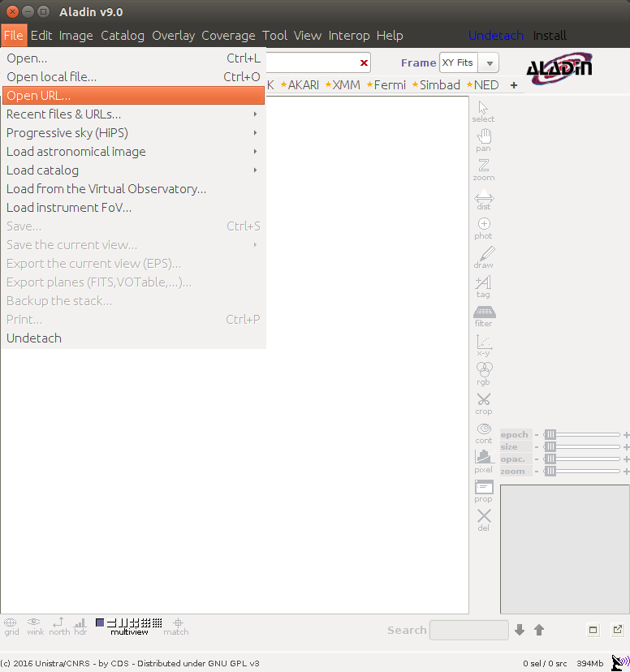This screenshot has width=630, height=672.
Task: Open the x-y scatter plot tool
Action: (483, 346)
